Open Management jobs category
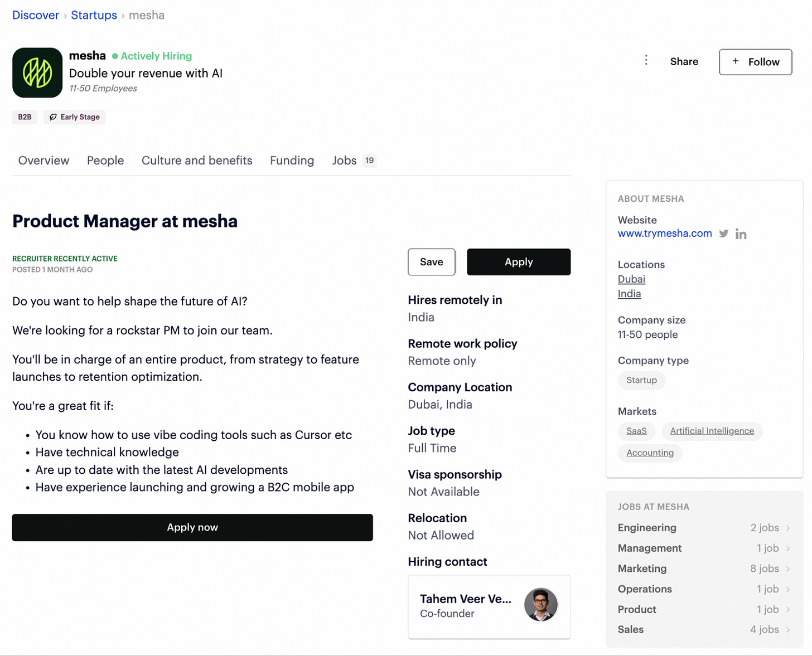 704,548
